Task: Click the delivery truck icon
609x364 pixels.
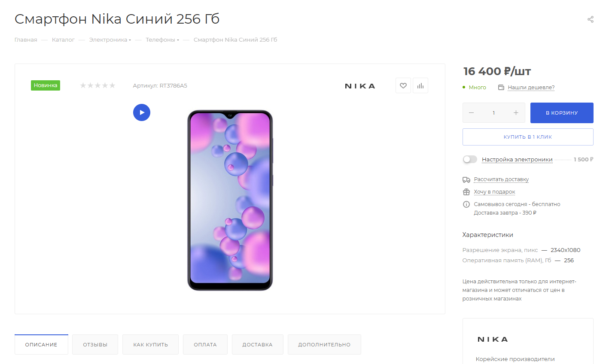Action: pyautogui.click(x=466, y=179)
